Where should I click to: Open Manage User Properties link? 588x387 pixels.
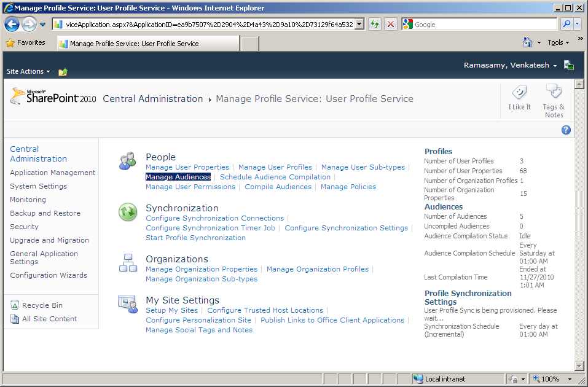click(187, 167)
